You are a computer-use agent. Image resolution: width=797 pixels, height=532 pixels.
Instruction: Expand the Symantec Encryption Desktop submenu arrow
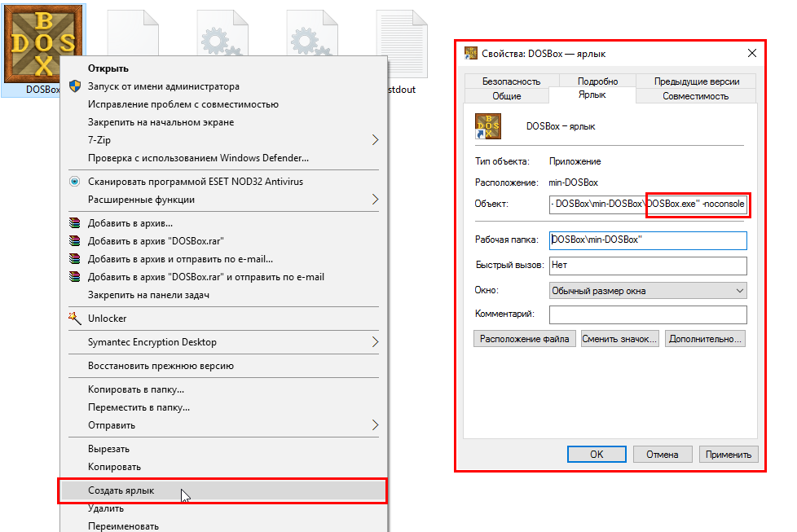[x=375, y=342]
